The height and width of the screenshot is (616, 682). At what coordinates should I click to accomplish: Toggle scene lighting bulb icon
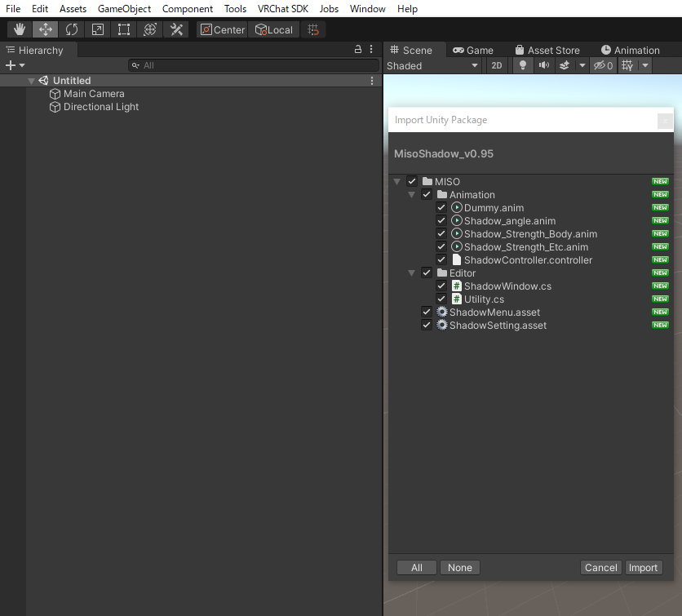pos(523,66)
